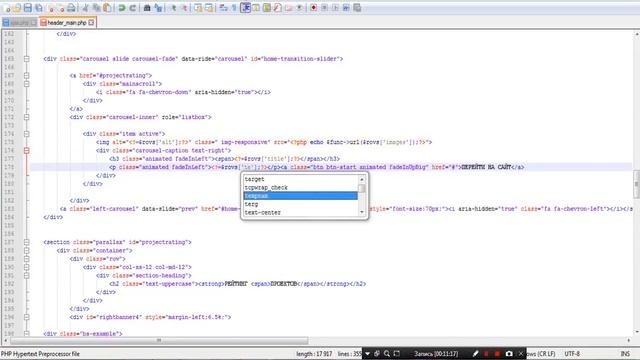This screenshot has width=640, height=360.
Task: Open Find with the binoculars icon
Action: 147,8
